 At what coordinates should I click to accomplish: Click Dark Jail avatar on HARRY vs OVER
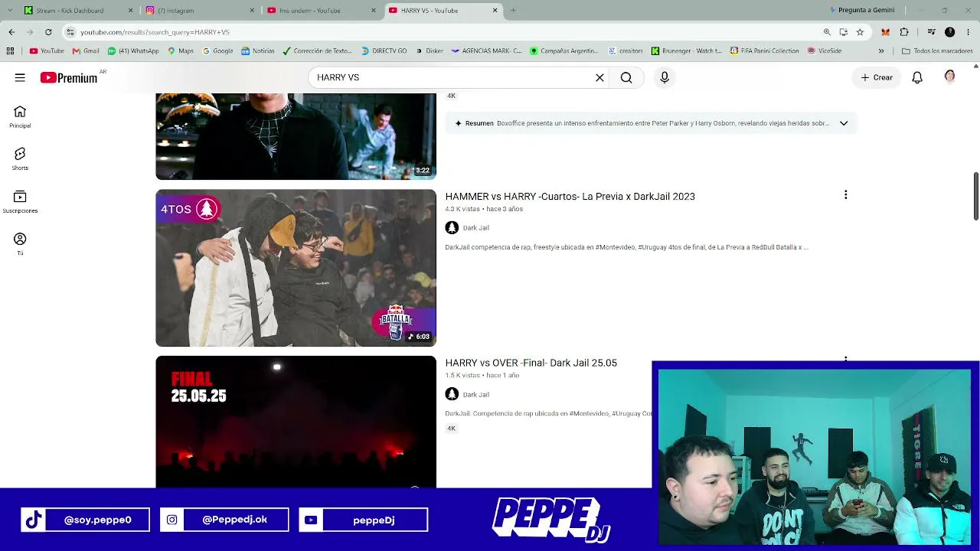pyautogui.click(x=452, y=394)
